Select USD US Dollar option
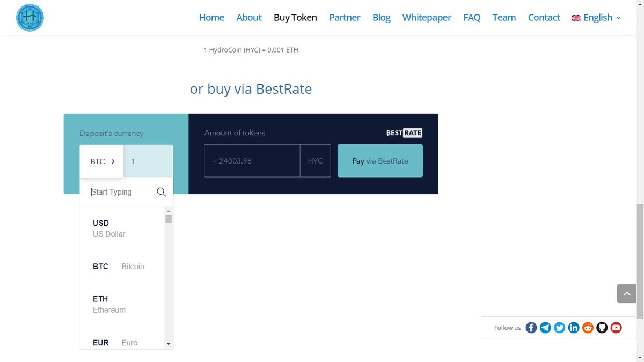 click(122, 228)
